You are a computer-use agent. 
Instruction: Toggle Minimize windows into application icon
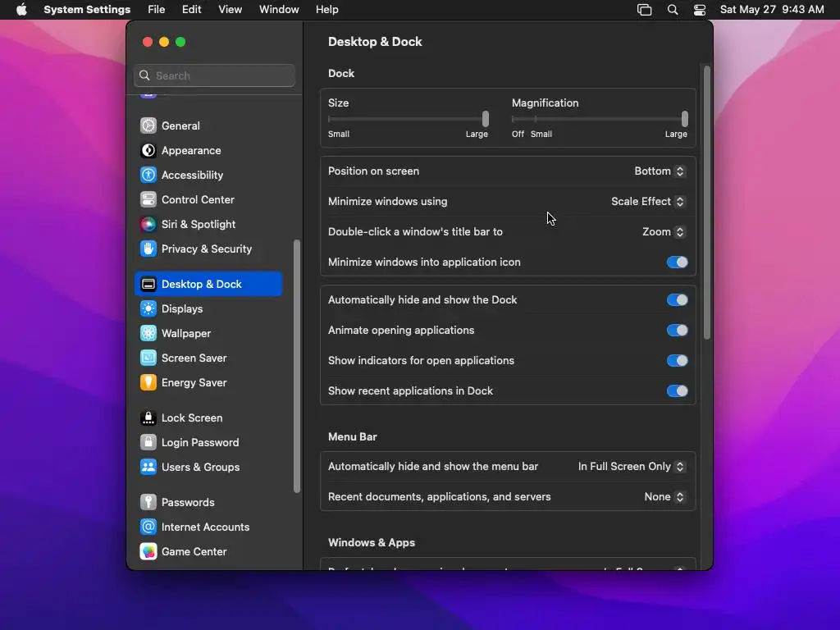pos(677,262)
